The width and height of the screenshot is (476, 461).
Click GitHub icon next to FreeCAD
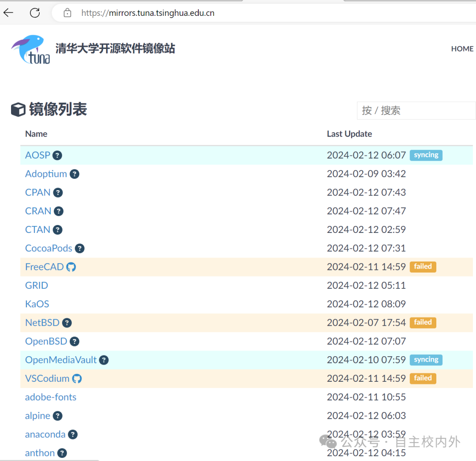[x=71, y=267]
